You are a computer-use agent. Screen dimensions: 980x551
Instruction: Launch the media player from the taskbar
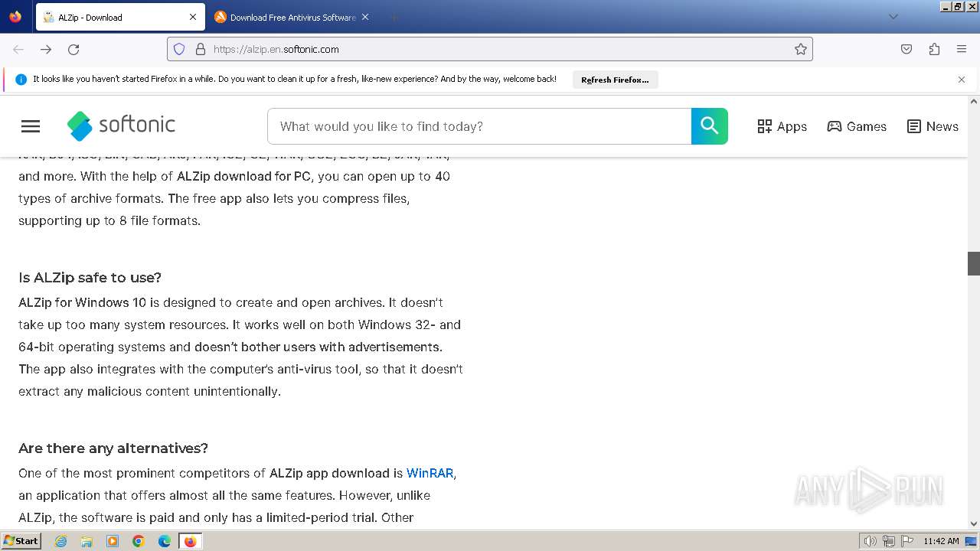click(113, 541)
